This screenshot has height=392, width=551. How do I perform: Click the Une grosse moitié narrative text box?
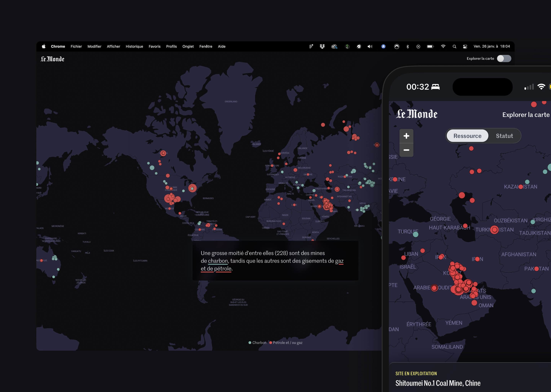point(275,261)
